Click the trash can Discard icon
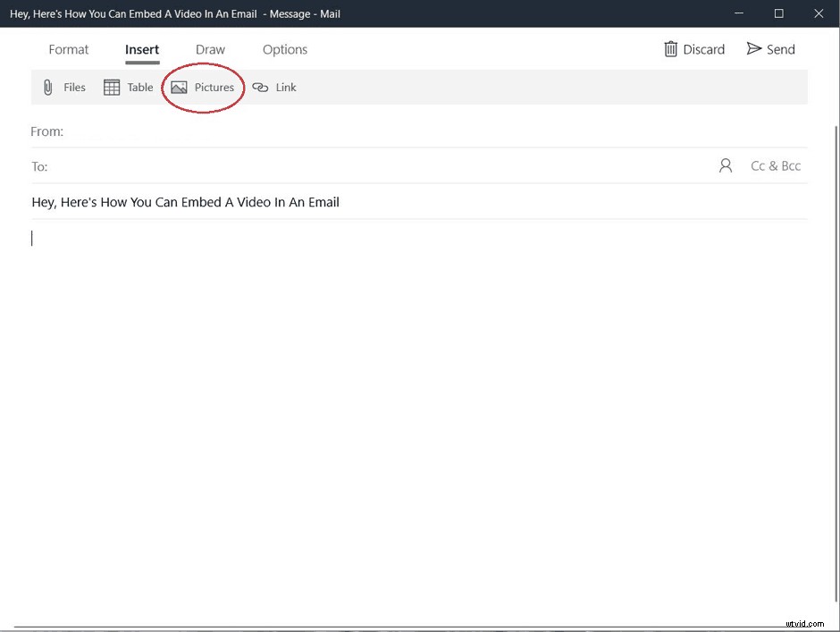The image size is (840, 632). 670,49
